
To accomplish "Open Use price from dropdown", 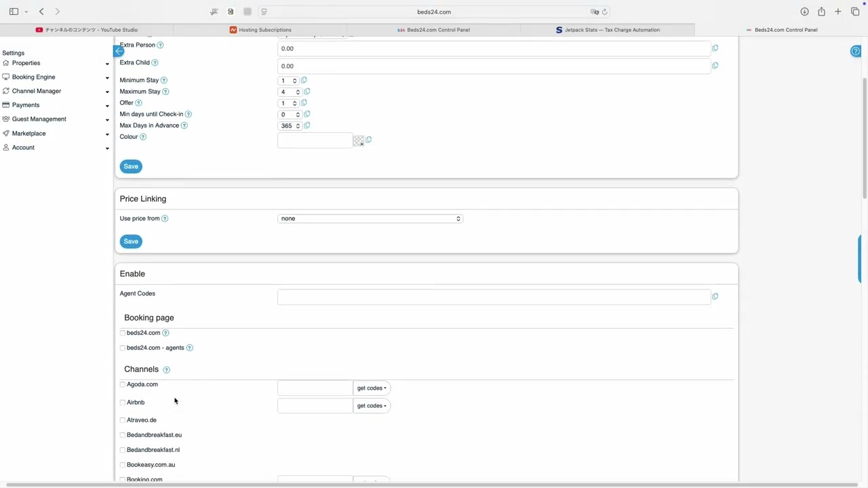I will tap(370, 219).
